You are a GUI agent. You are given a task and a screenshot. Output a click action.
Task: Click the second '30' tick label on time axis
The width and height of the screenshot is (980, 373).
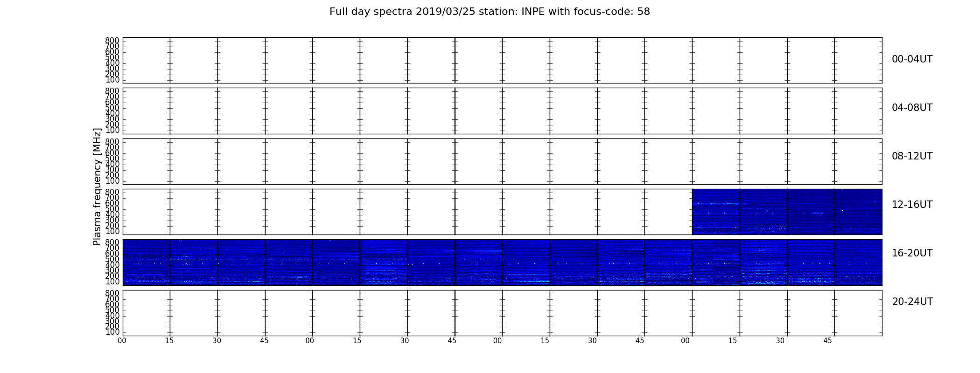click(405, 341)
